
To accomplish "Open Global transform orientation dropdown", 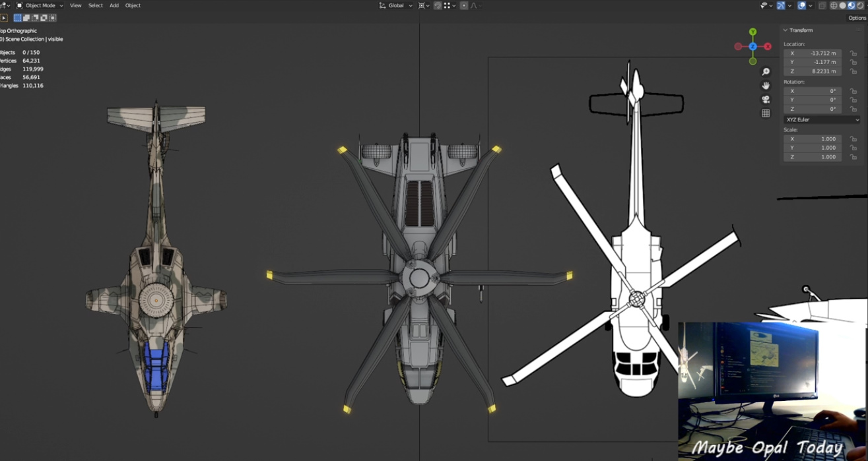I will [x=395, y=5].
